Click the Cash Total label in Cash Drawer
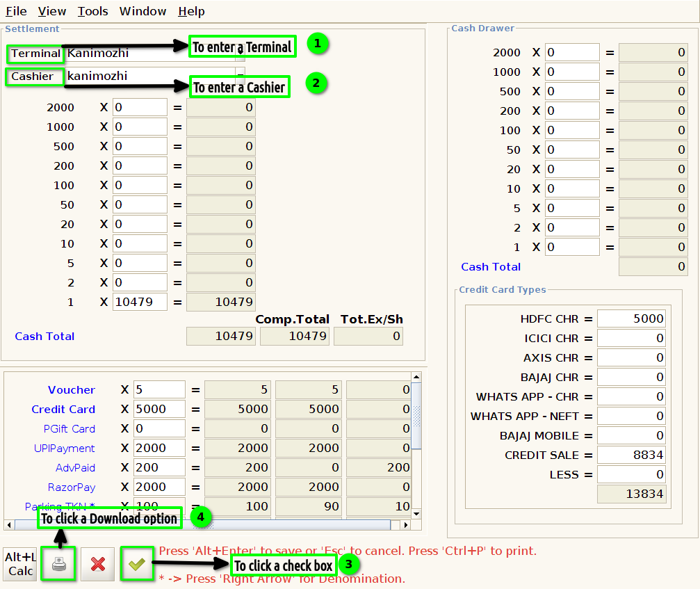The height and width of the screenshot is (589, 700). [491, 266]
